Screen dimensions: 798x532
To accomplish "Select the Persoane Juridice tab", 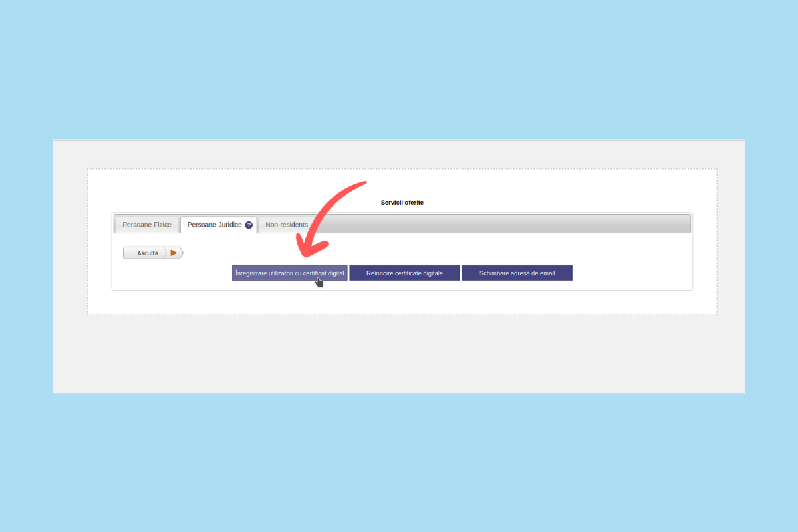I will tap(214, 225).
